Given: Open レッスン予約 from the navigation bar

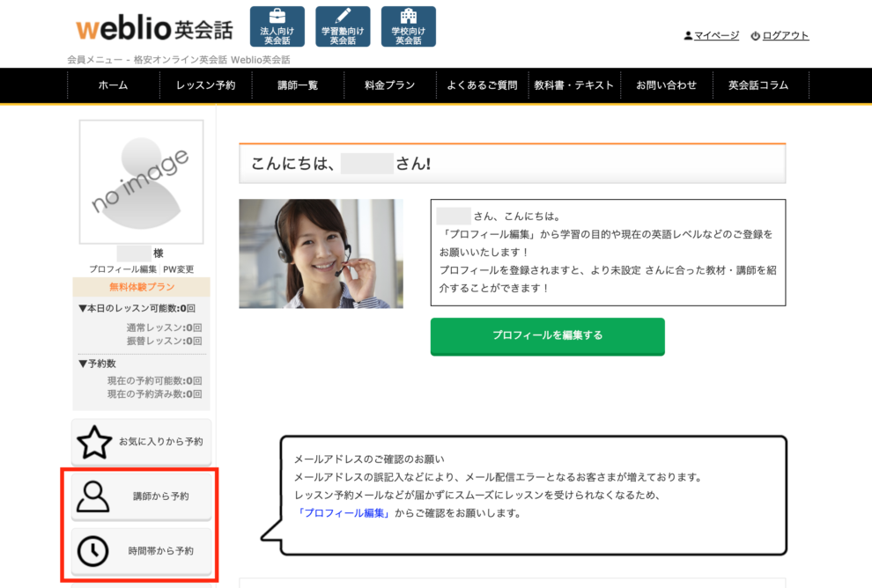Looking at the screenshot, I should coord(204,85).
